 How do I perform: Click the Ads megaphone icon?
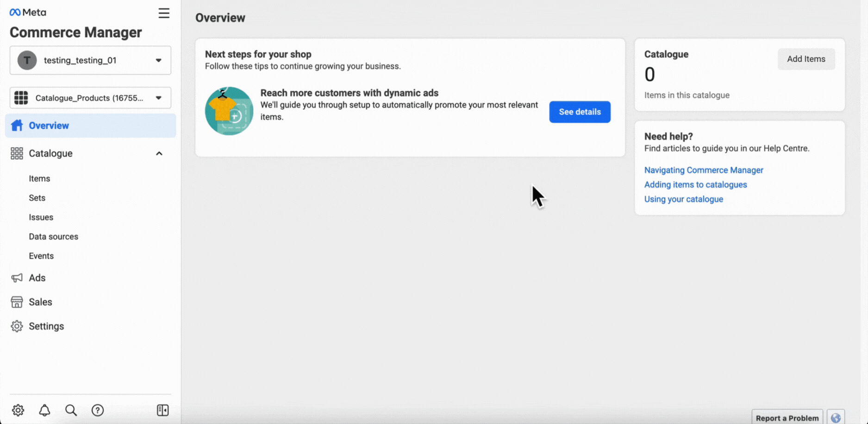coord(17,278)
